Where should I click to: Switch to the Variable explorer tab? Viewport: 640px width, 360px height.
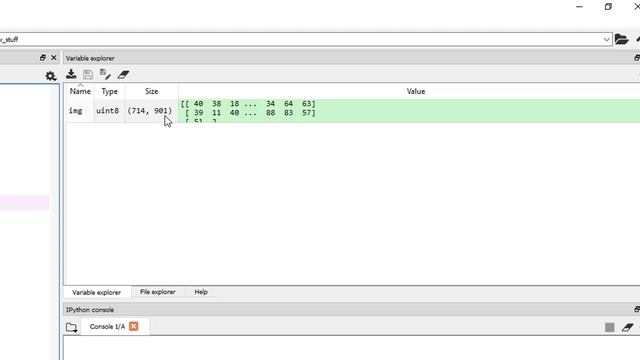[x=97, y=292]
